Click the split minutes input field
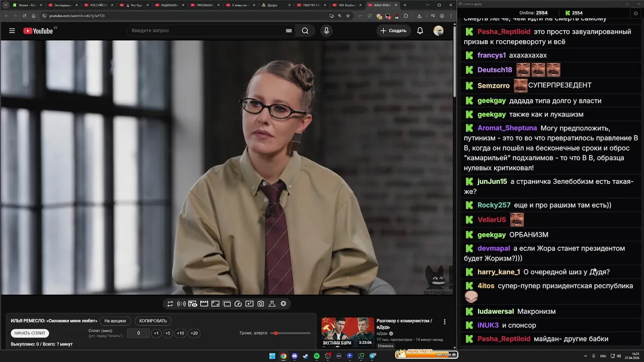The image size is (644, 362). pos(138,333)
